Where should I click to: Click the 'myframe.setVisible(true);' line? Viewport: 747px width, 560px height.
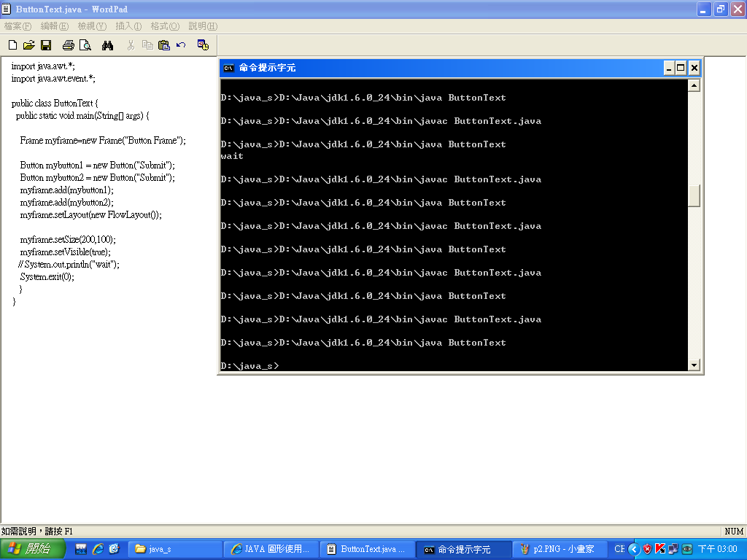click(x=65, y=252)
